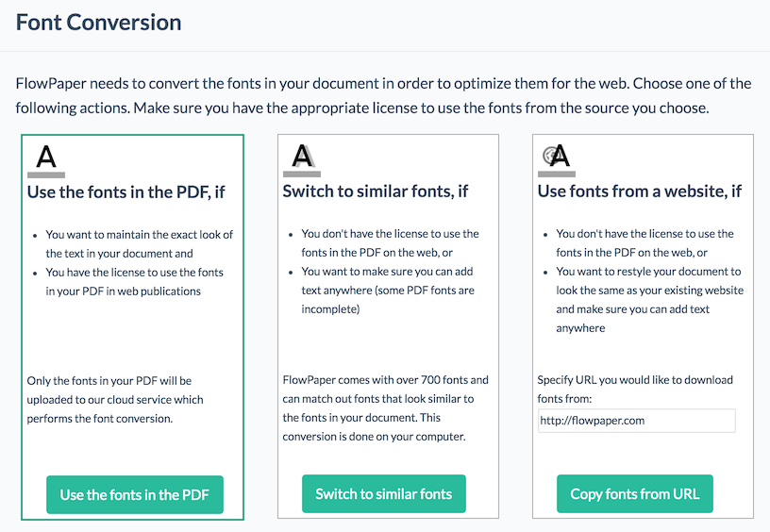Click the shadowed A icon for similar fonts

[x=302, y=160]
